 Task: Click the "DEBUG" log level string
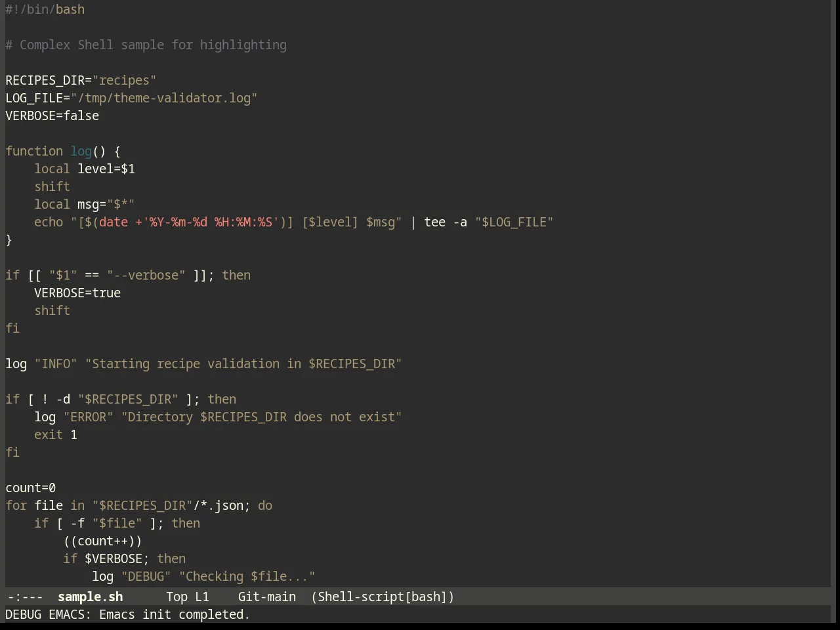tap(146, 576)
